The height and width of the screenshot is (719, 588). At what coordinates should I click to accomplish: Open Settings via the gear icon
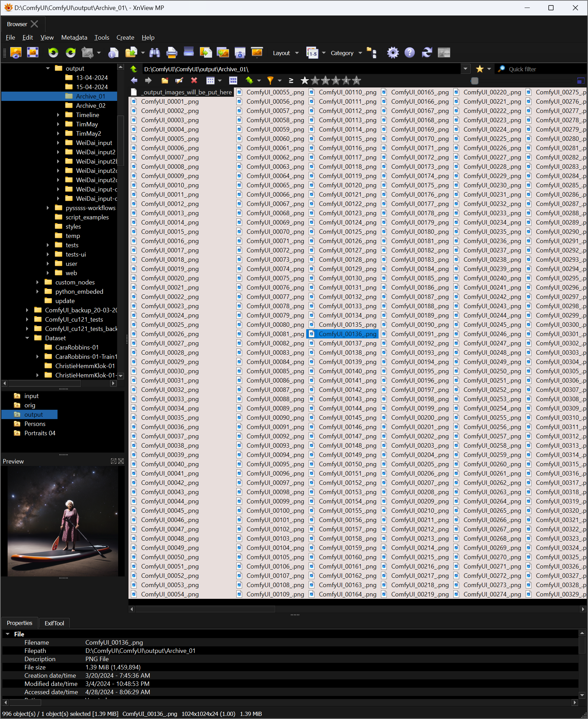[x=392, y=53]
